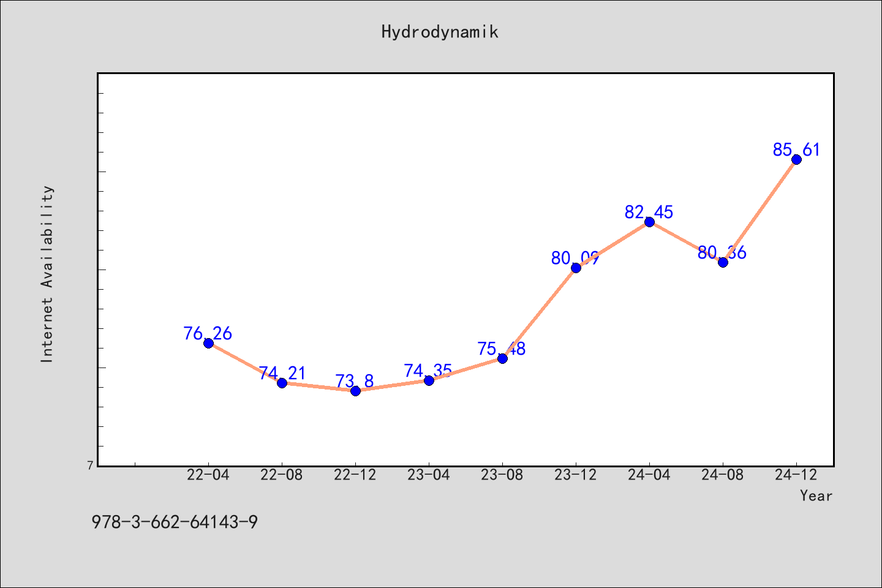Click the value label 82.45
Screen dimensions: 882x588
[x=649, y=213]
